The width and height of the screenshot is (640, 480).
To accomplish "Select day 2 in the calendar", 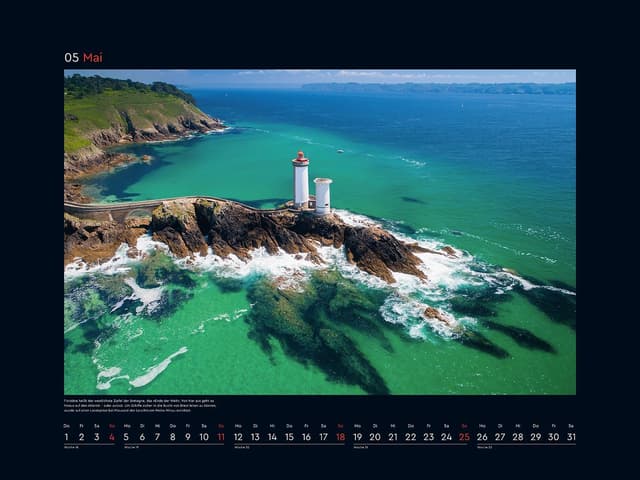I will point(82,437).
